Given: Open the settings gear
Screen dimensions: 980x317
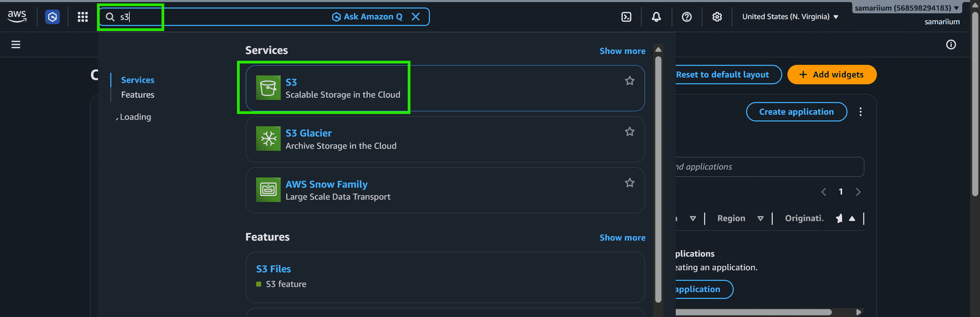Looking at the screenshot, I should point(717,17).
